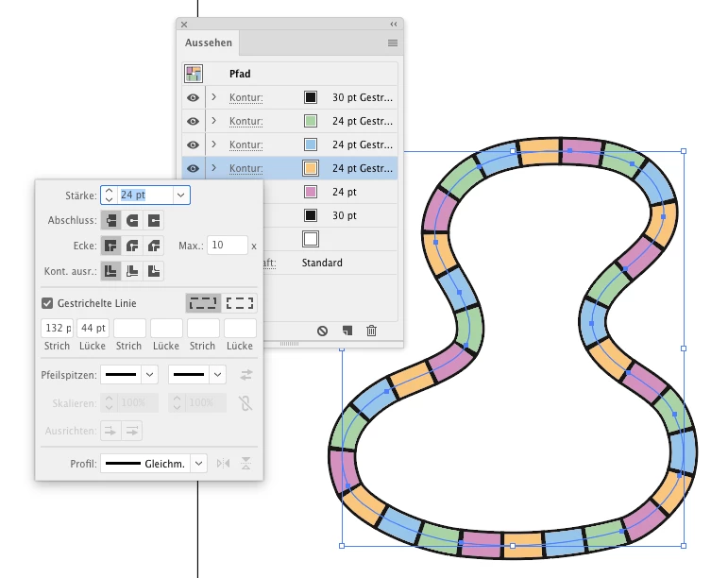
Task: Open Kontur link in black 30 pt row
Action: [x=246, y=97]
